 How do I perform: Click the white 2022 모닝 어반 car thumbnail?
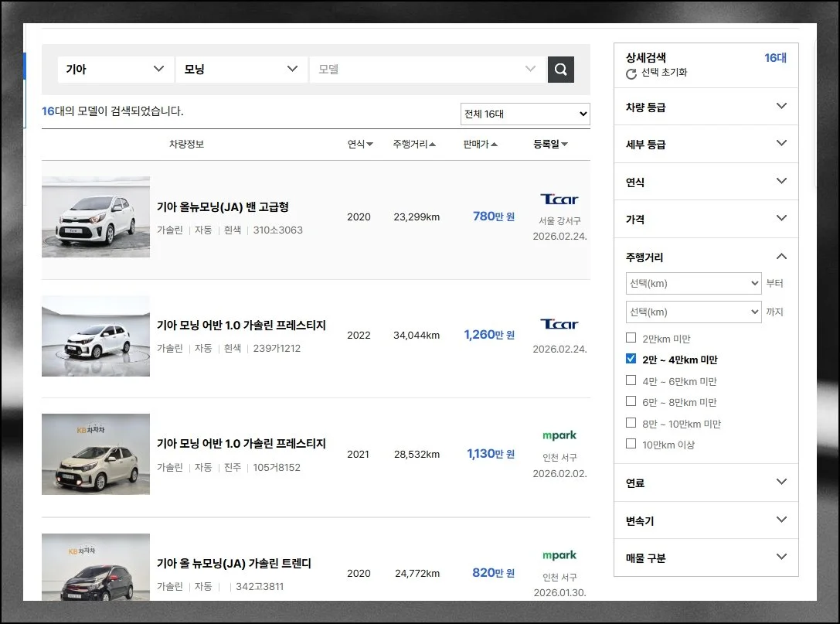[96, 336]
